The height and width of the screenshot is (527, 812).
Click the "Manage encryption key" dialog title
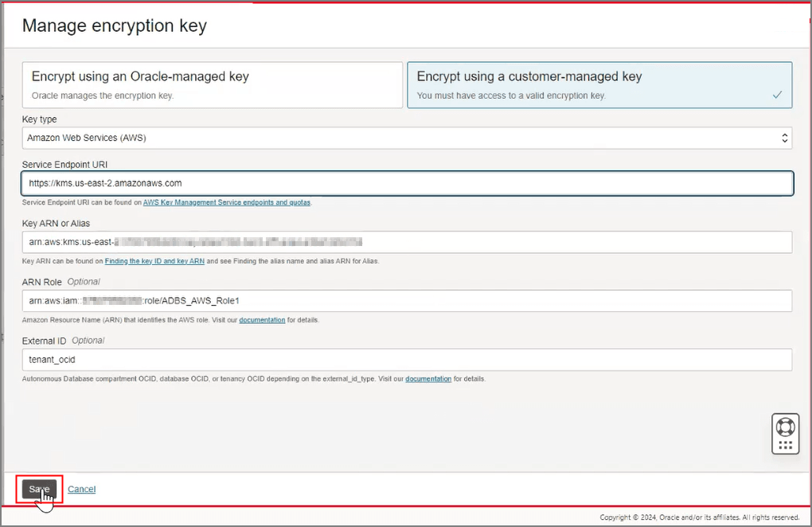[113, 25]
